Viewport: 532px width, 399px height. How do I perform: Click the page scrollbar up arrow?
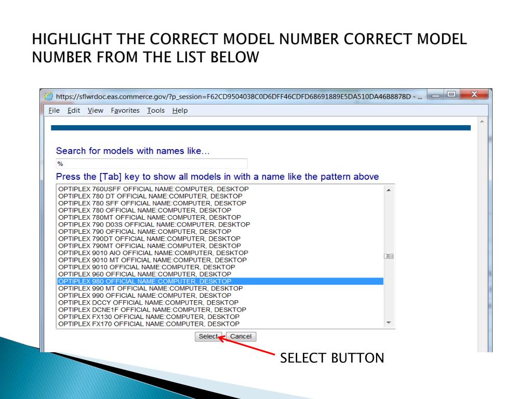482,122
